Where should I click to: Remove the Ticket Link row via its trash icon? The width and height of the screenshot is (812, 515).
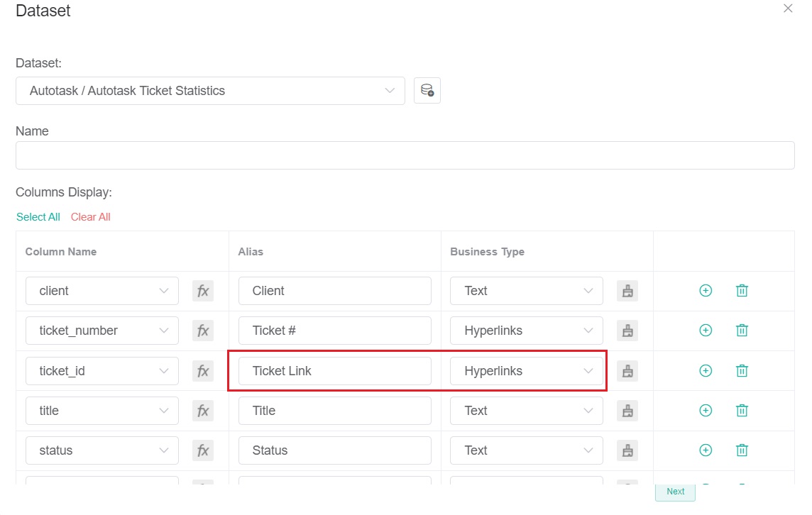click(741, 370)
